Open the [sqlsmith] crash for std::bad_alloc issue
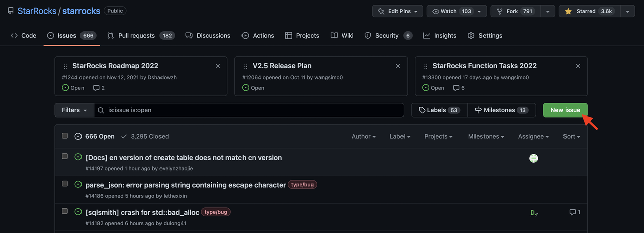This screenshot has width=644, height=233. click(142, 212)
